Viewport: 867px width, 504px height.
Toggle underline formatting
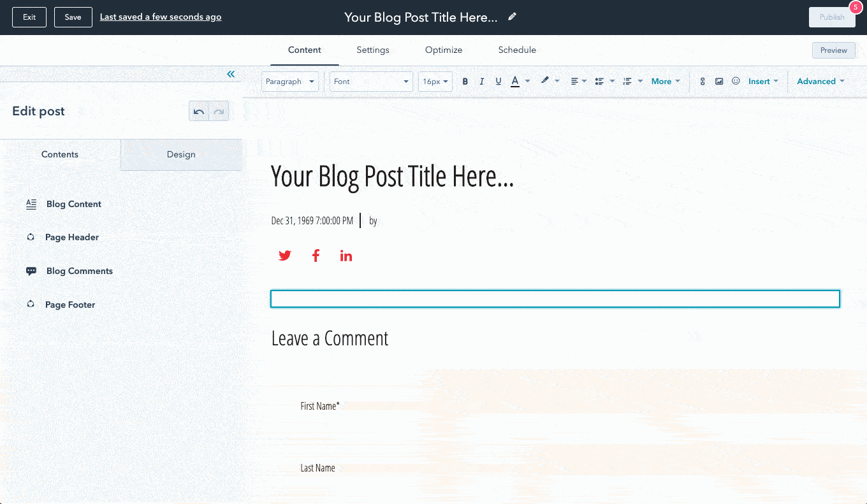tap(499, 82)
